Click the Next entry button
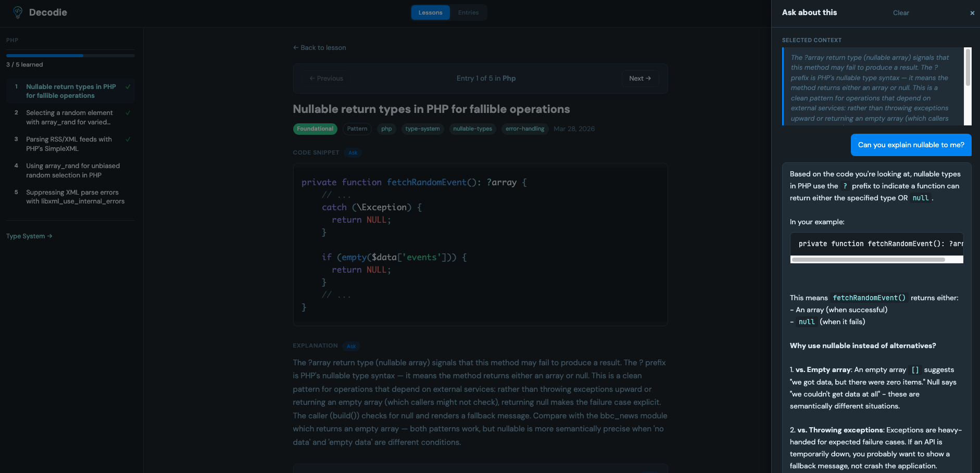The image size is (980, 473). pyautogui.click(x=639, y=79)
